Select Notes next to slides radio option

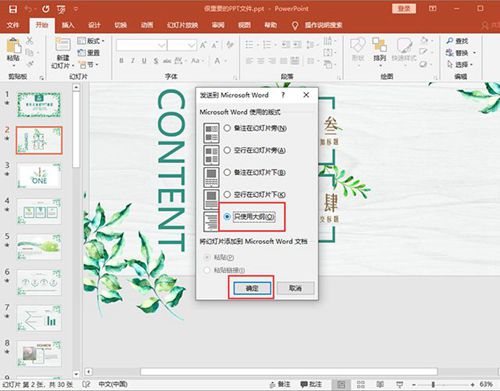tap(227, 128)
